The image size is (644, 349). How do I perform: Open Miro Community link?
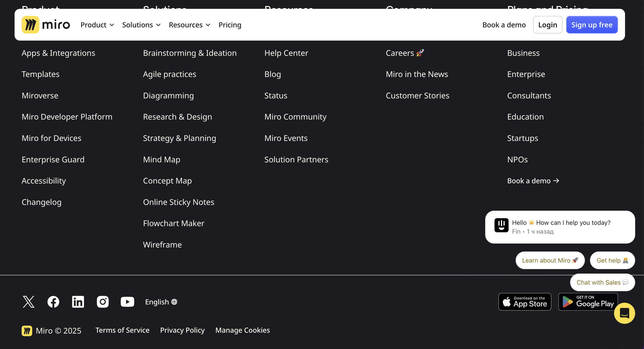pyautogui.click(x=296, y=117)
